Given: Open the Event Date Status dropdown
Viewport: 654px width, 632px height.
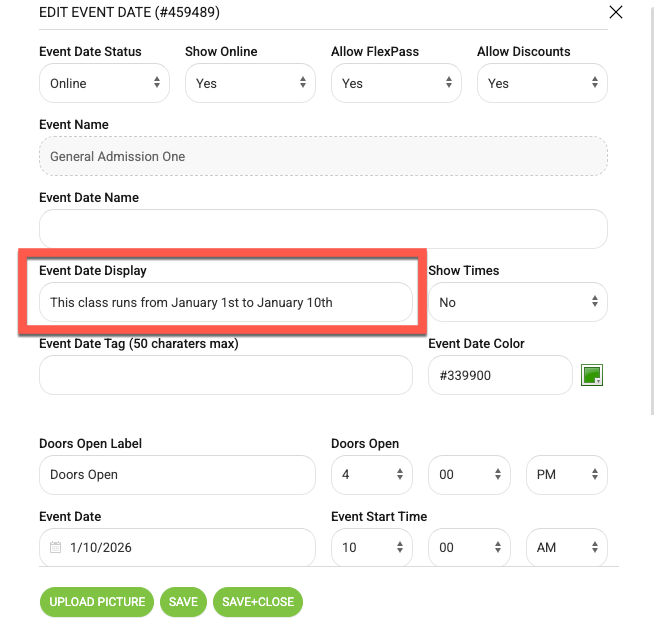Looking at the screenshot, I should tap(104, 83).
